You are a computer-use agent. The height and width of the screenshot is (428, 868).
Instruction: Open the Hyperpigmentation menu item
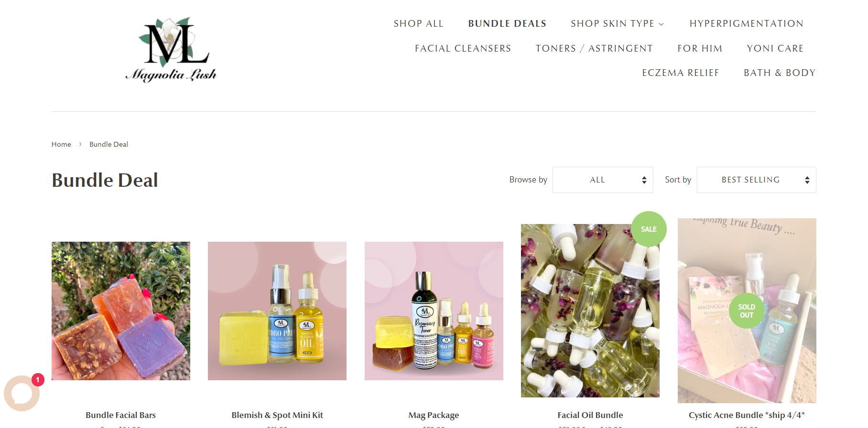coord(746,23)
